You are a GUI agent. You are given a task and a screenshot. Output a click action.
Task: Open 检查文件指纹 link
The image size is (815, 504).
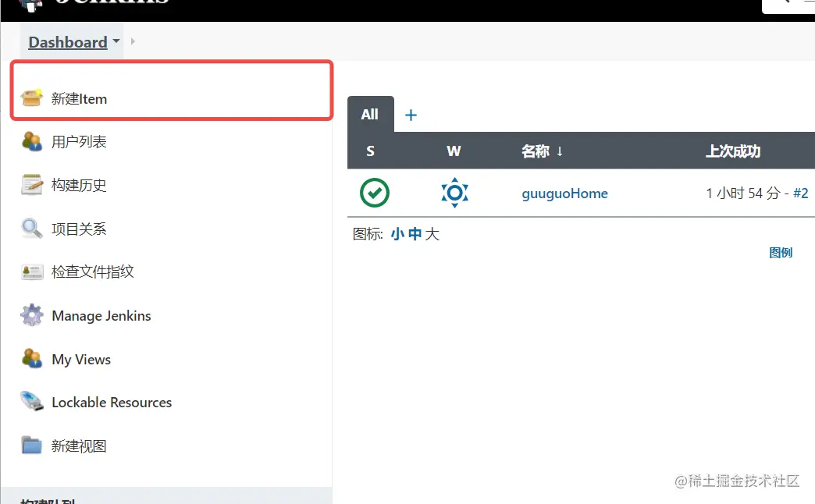point(93,272)
